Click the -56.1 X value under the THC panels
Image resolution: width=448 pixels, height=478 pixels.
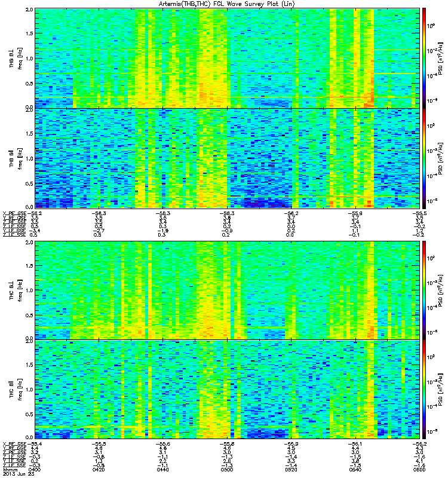355,444
